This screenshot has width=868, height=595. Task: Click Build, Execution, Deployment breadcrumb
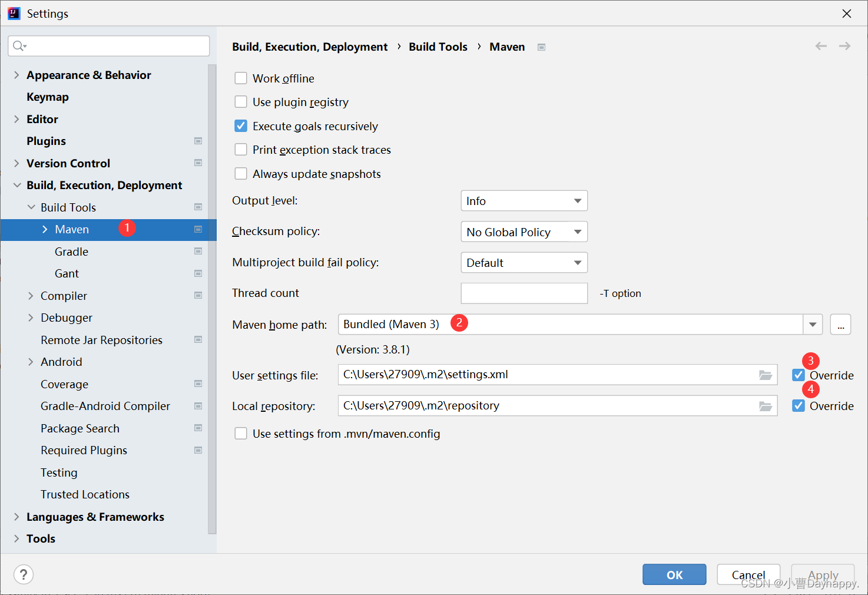(310, 47)
